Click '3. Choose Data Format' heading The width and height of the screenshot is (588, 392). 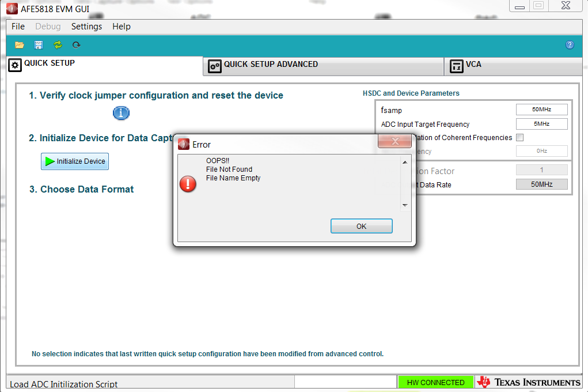(81, 189)
